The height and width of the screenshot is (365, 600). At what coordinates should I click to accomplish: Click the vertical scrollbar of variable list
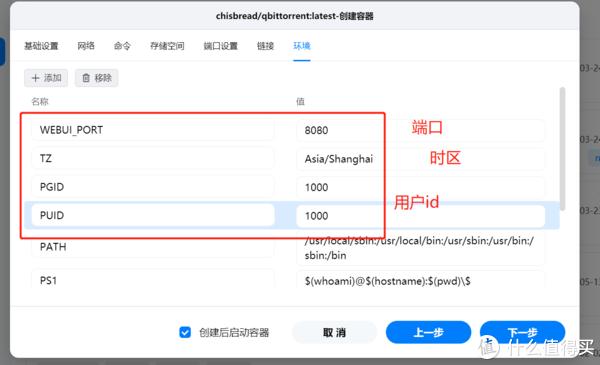(562, 148)
